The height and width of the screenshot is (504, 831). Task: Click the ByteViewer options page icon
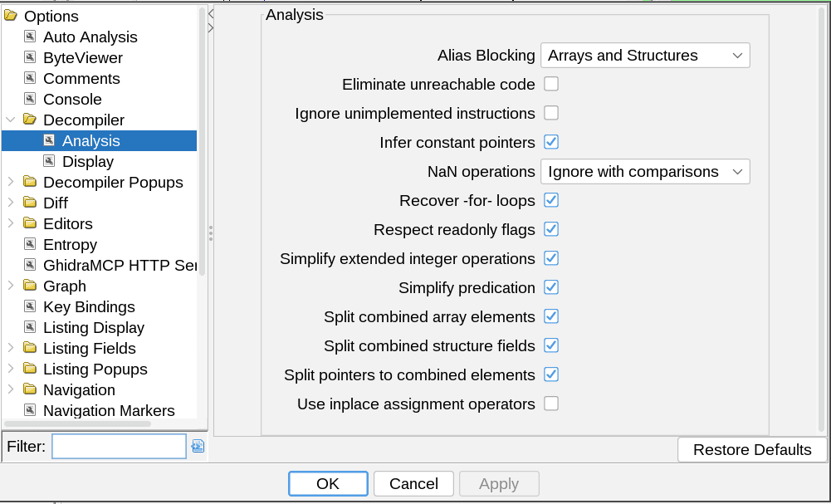[31, 57]
